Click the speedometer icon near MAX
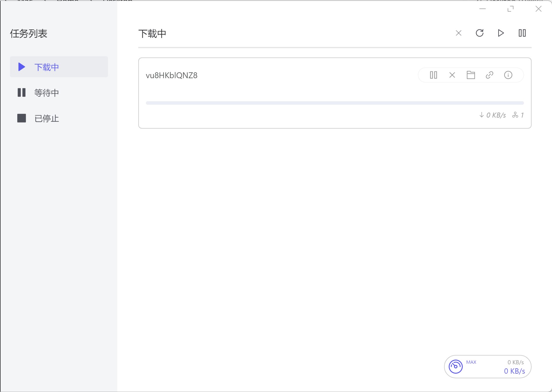552x392 pixels. [x=456, y=366]
